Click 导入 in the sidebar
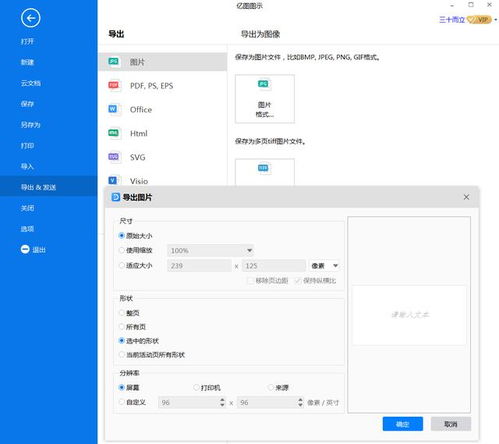The image size is (499, 444). pos(27,166)
